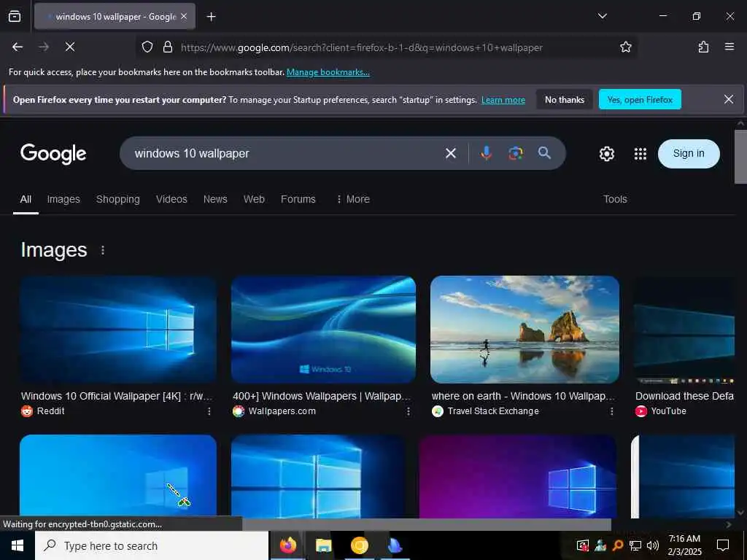Viewport: 747px width, 560px height.
Task: Open where on earth Windows 10 title link
Action: pos(523,396)
